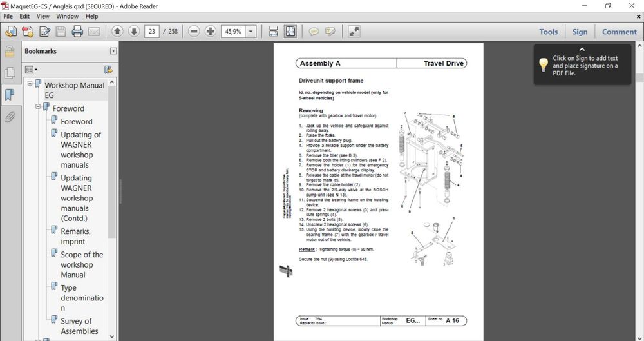Go to previous page with up arrow

pos(117,31)
